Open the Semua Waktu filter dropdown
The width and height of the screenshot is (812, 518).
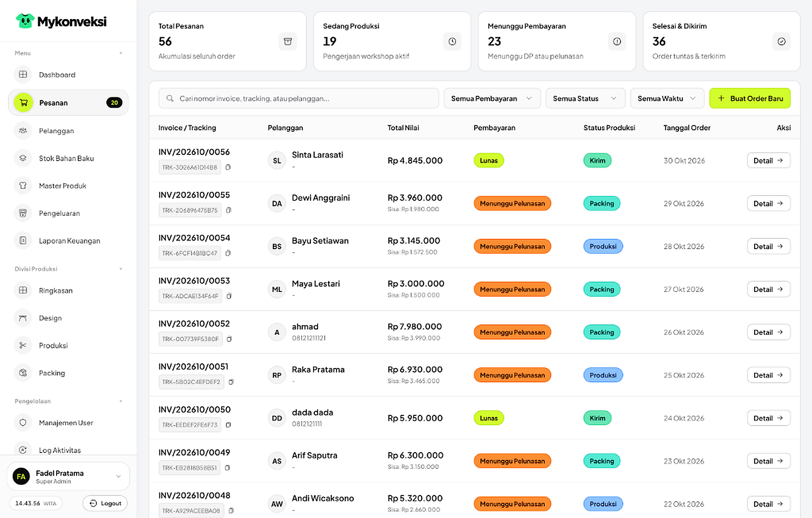tap(667, 98)
